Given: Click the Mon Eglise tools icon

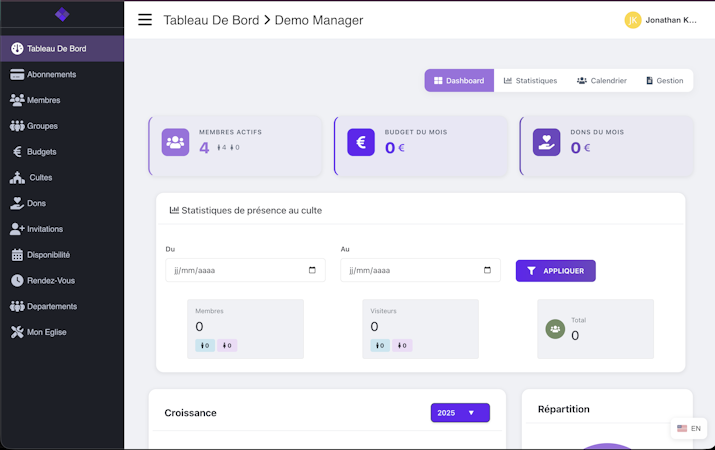Looking at the screenshot, I should tap(17, 332).
